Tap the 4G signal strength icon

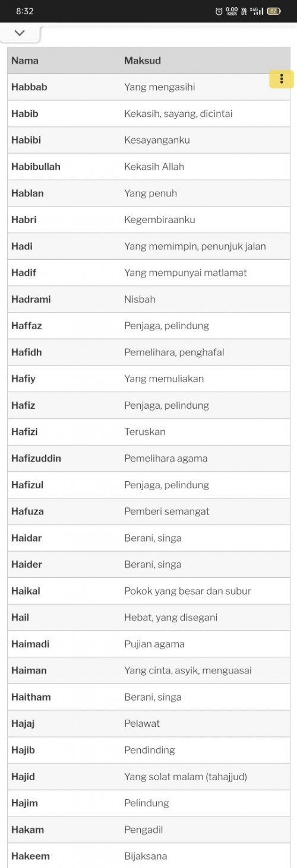click(257, 11)
